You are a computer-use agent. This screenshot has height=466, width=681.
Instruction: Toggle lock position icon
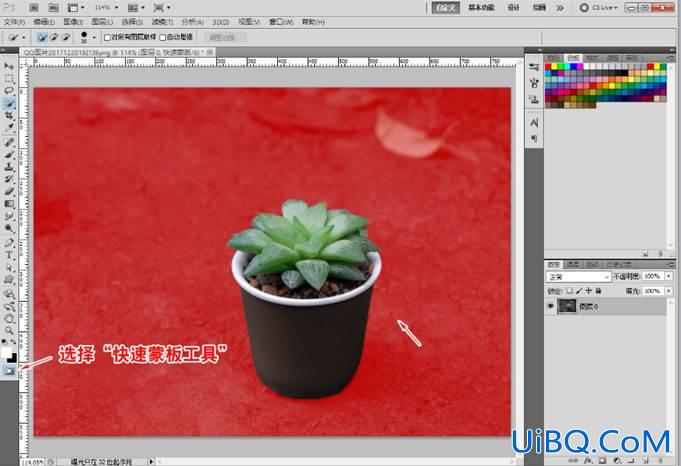588,291
